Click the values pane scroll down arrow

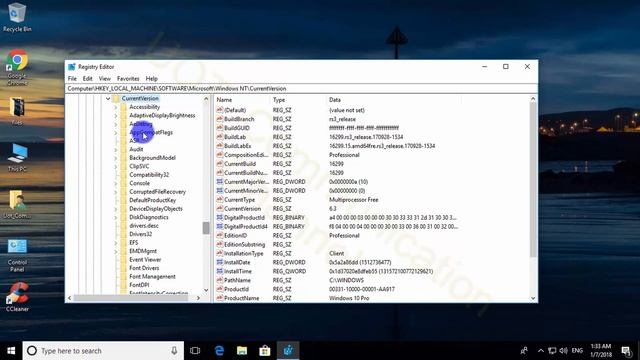(x=533, y=298)
